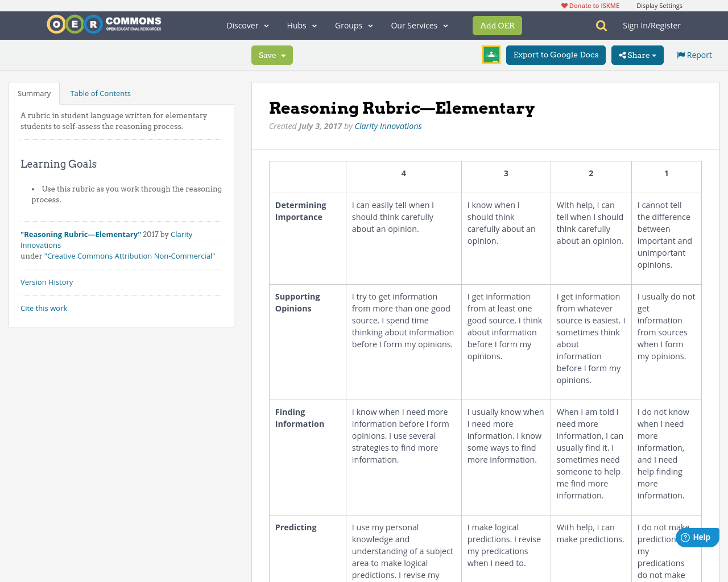The image size is (728, 582).
Task: Click the cell "I try to get information from more than one"
Action: click(404, 342)
